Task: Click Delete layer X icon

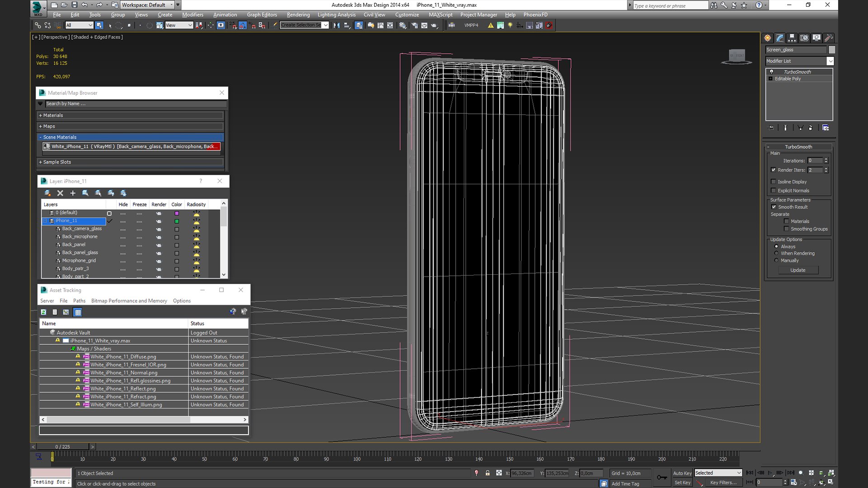Action: [x=60, y=193]
